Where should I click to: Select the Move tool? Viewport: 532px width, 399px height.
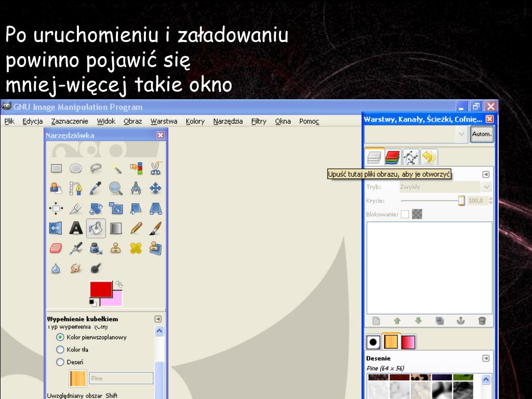[x=156, y=188]
